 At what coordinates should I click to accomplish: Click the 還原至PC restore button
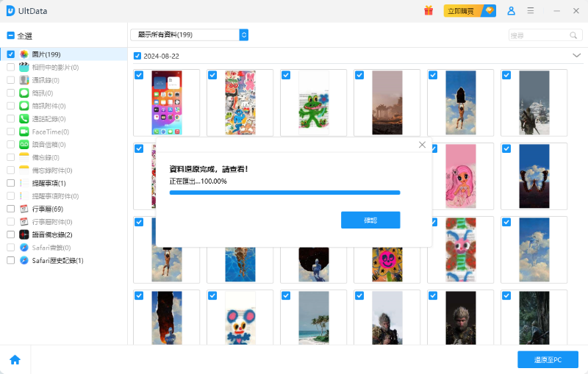pos(548,359)
